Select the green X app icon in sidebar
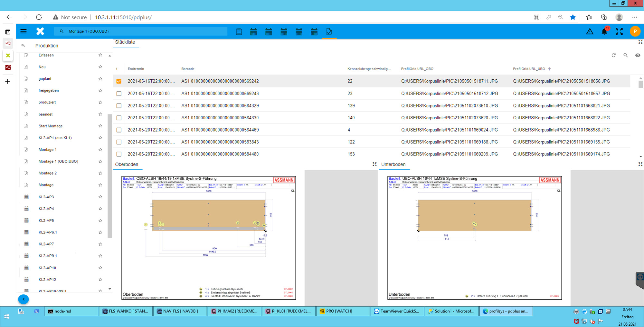This screenshot has width=644, height=327. pos(8,55)
